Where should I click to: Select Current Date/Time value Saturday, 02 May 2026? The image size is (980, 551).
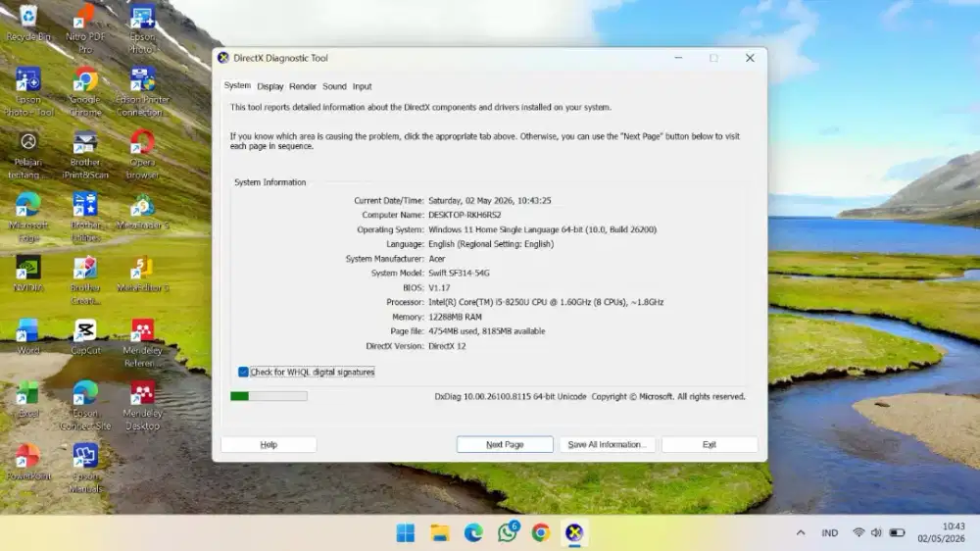tap(489, 201)
